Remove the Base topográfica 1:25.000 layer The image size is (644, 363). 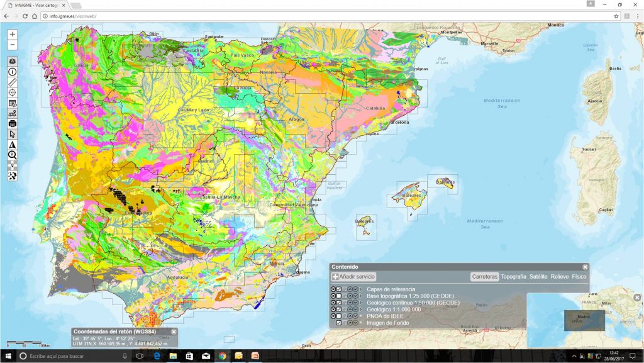[x=333, y=296]
